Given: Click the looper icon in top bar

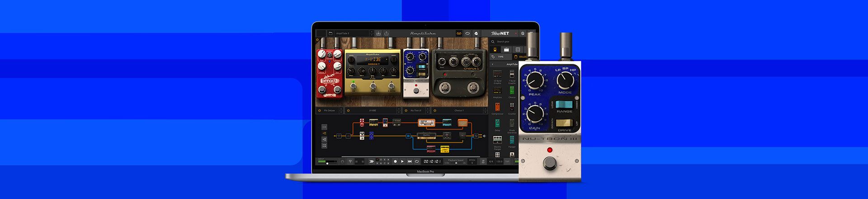Looking at the screenshot, I should point(467,33).
